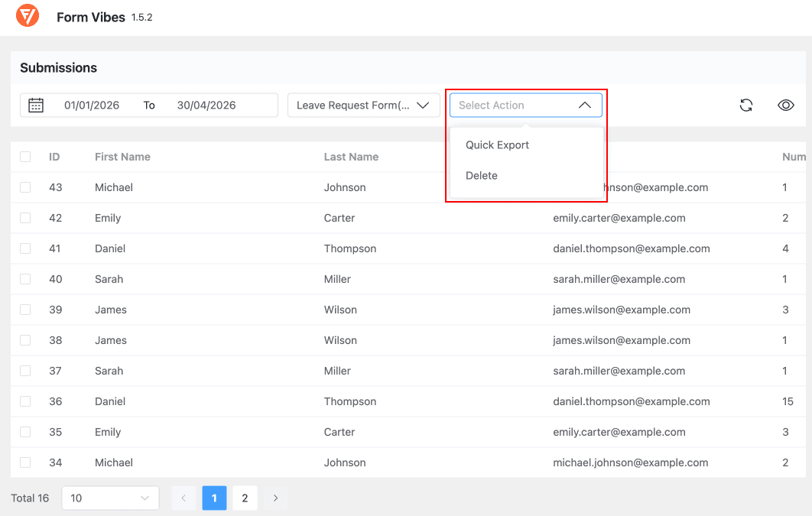Click the first name Sarah in row 37
This screenshot has width=812, height=516.
click(x=109, y=371)
